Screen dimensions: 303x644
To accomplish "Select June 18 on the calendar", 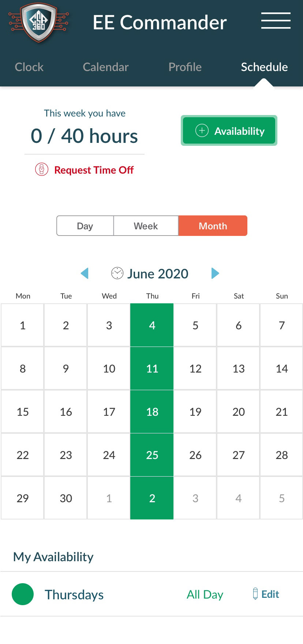I will 152,412.
